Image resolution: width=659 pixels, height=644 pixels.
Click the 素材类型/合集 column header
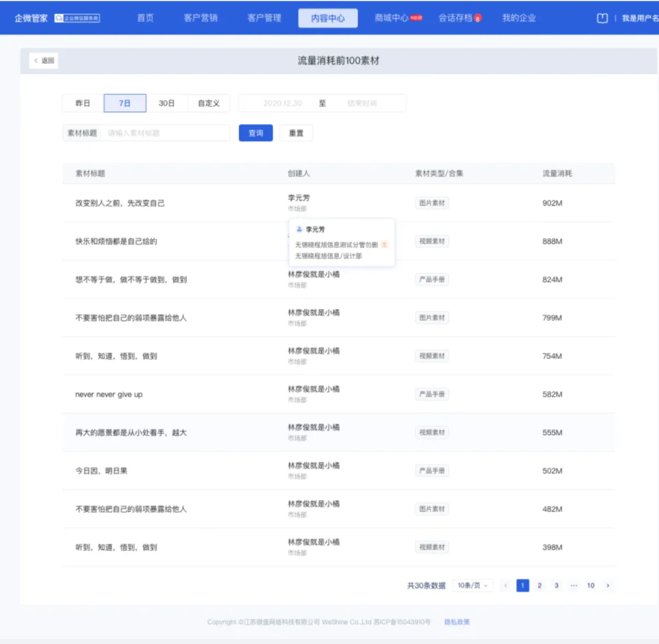[439, 173]
